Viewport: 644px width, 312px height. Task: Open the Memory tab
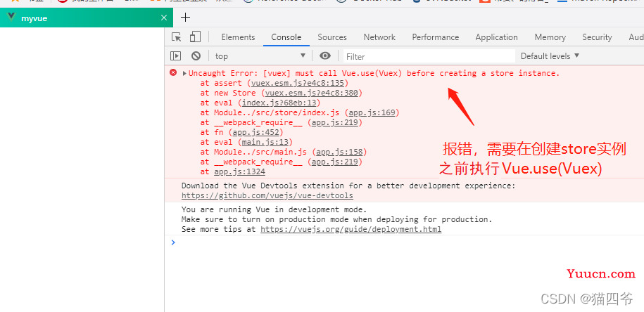click(x=550, y=37)
